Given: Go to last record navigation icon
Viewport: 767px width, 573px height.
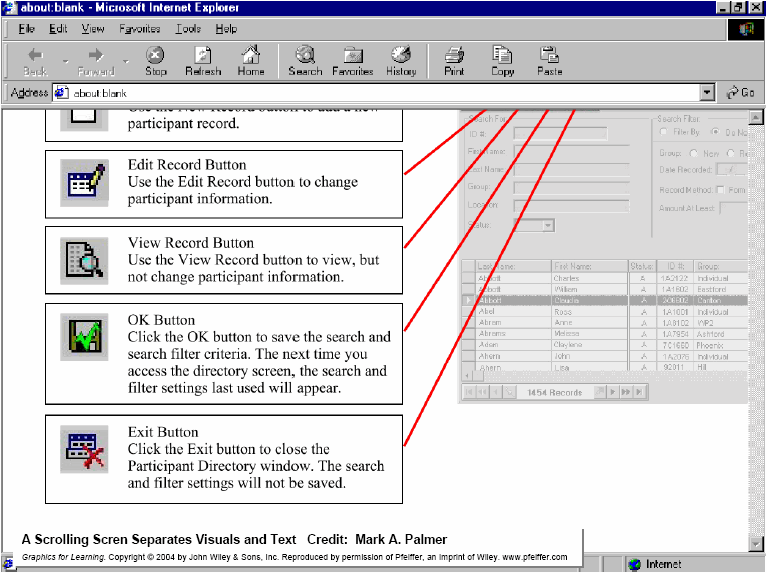Looking at the screenshot, I should pyautogui.click(x=639, y=392).
